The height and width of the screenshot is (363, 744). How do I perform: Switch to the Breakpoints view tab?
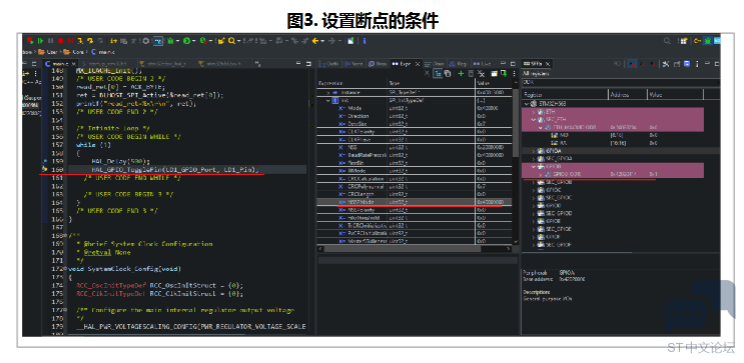(x=377, y=64)
